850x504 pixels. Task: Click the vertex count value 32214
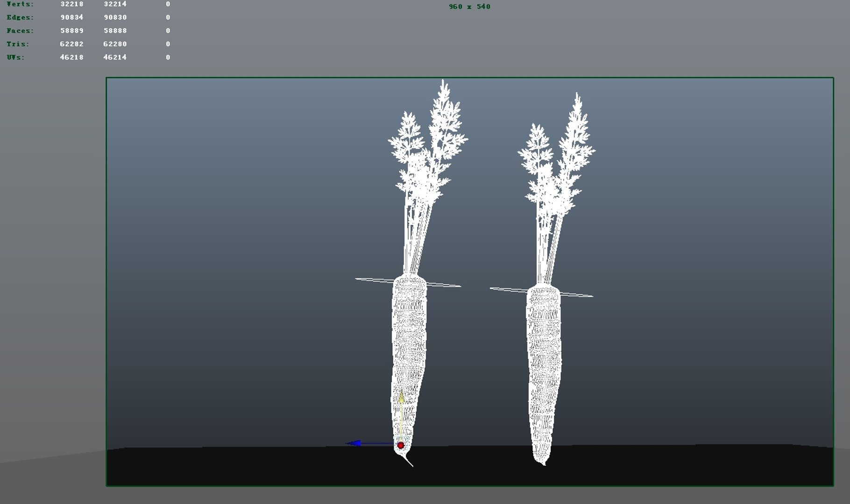tap(115, 4)
